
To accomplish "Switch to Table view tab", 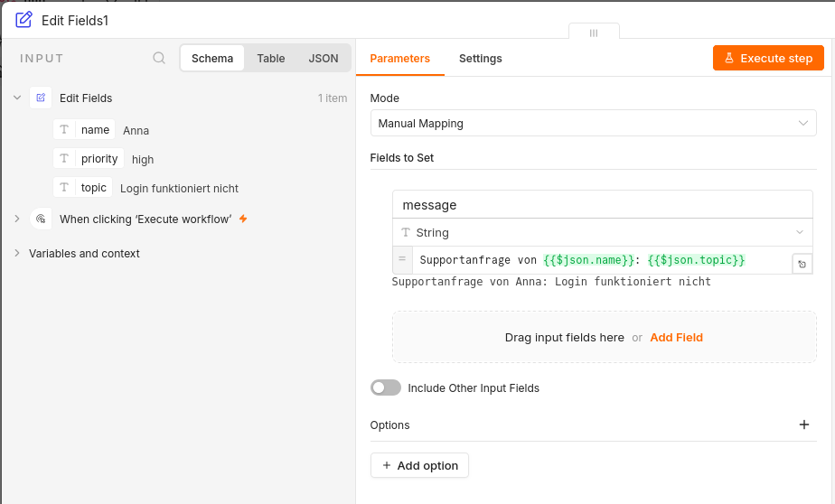I will tap(270, 58).
